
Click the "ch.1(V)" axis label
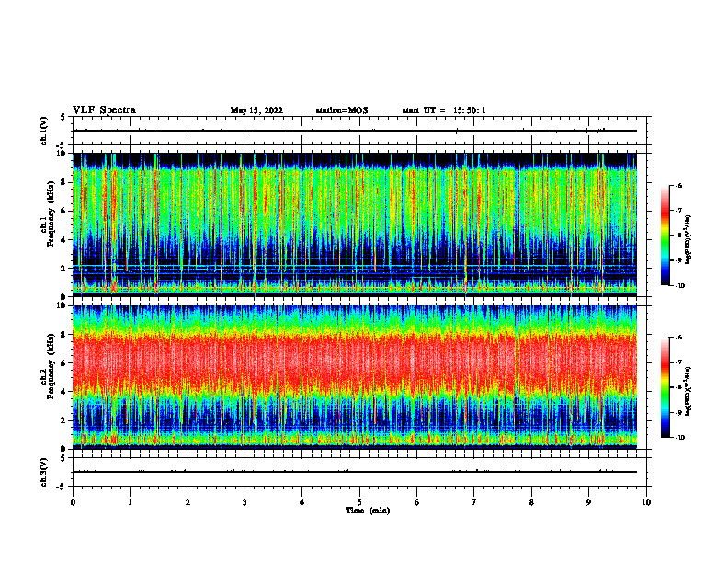pyautogui.click(x=44, y=131)
